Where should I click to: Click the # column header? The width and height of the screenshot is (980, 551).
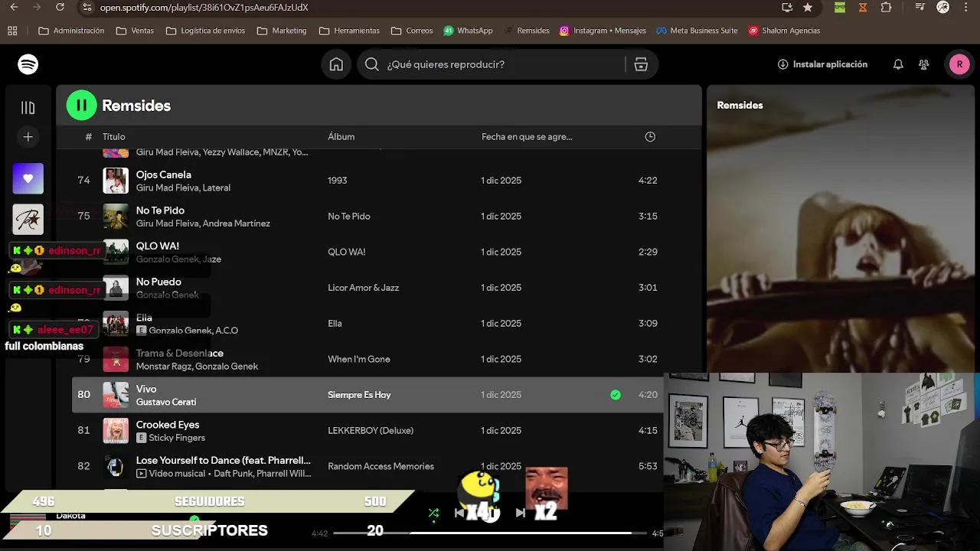point(88,137)
